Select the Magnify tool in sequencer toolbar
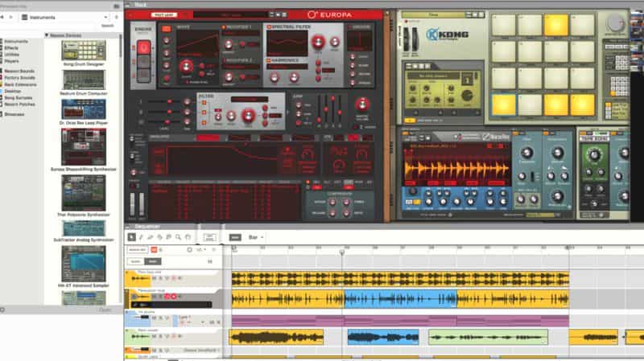This screenshot has height=361, width=644. click(178, 237)
